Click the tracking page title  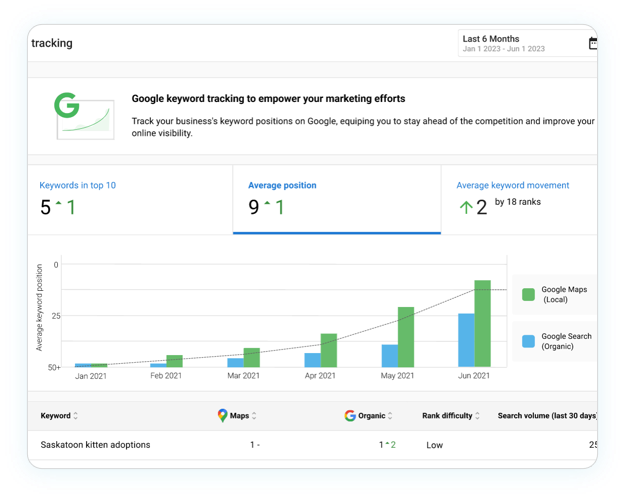click(52, 43)
